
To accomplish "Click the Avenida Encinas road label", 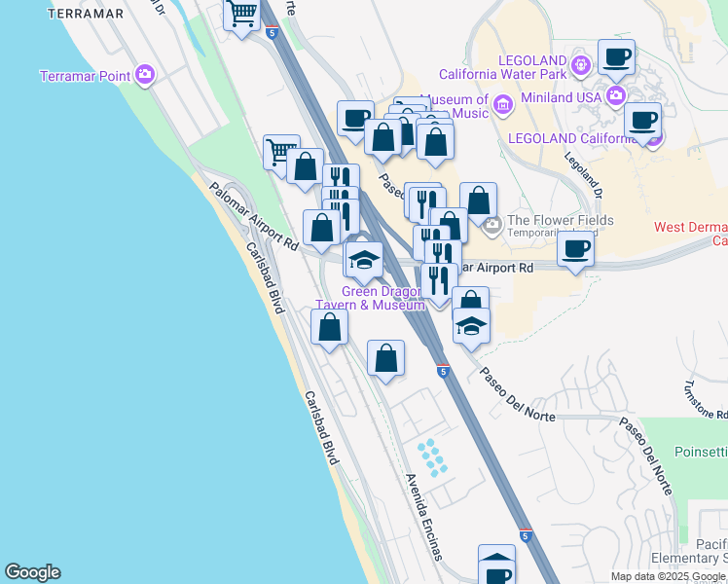I will pos(424,517).
